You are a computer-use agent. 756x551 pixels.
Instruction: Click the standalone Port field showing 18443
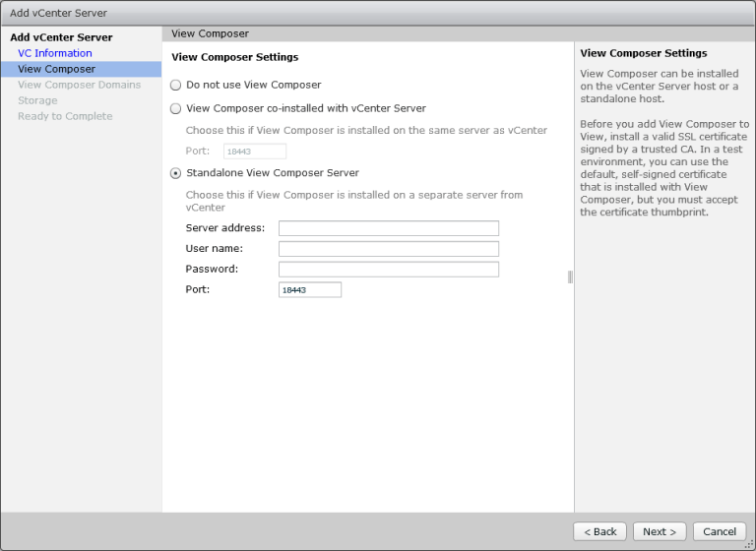310,289
